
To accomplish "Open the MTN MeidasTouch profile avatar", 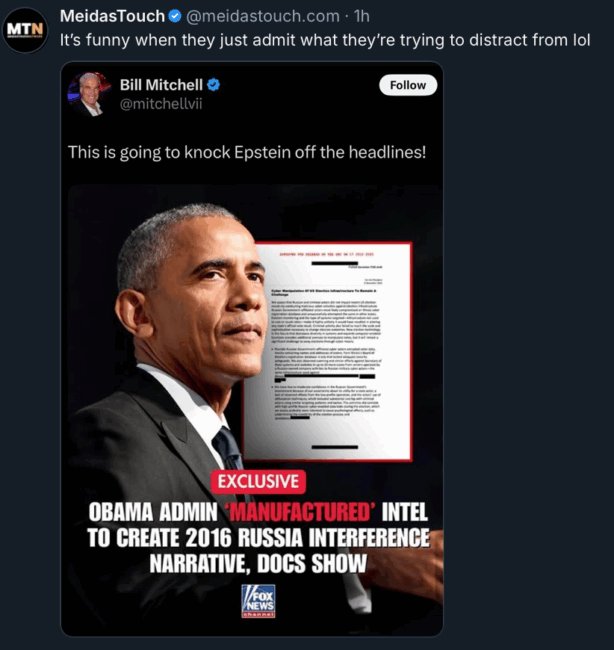I will [25, 30].
